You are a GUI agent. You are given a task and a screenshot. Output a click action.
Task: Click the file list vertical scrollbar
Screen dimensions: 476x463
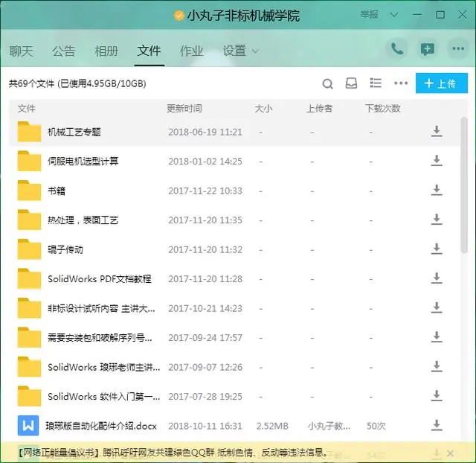464,185
